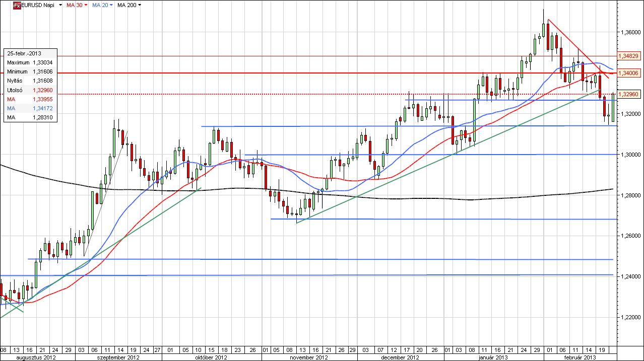644x361 pixels.
Task: Click the black MA value 1,28310
Action: coord(43,117)
